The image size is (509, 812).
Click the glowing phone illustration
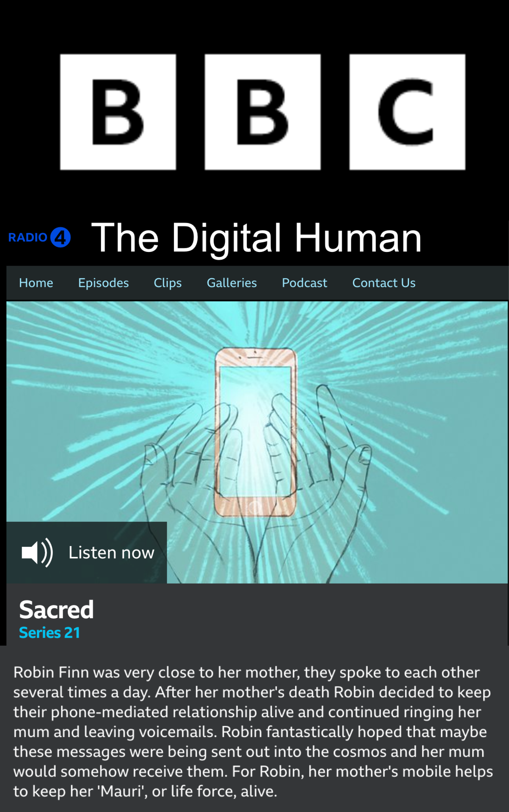[x=256, y=432]
